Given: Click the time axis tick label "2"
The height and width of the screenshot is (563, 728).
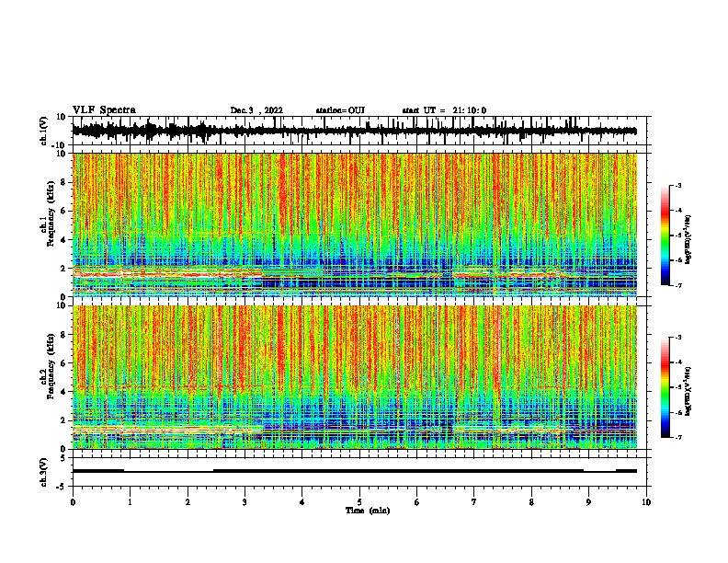Looking at the screenshot, I should (x=188, y=502).
